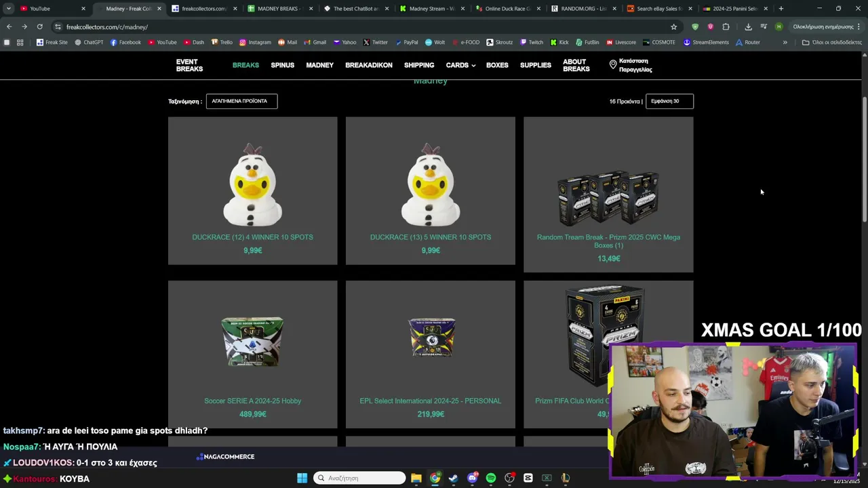Open Windows Start menu
868x488 pixels.
click(x=302, y=478)
